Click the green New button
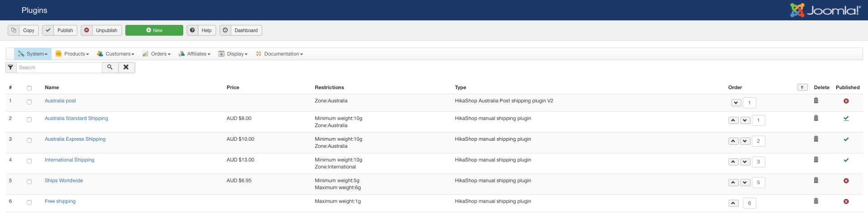The image size is (868, 214). [154, 30]
